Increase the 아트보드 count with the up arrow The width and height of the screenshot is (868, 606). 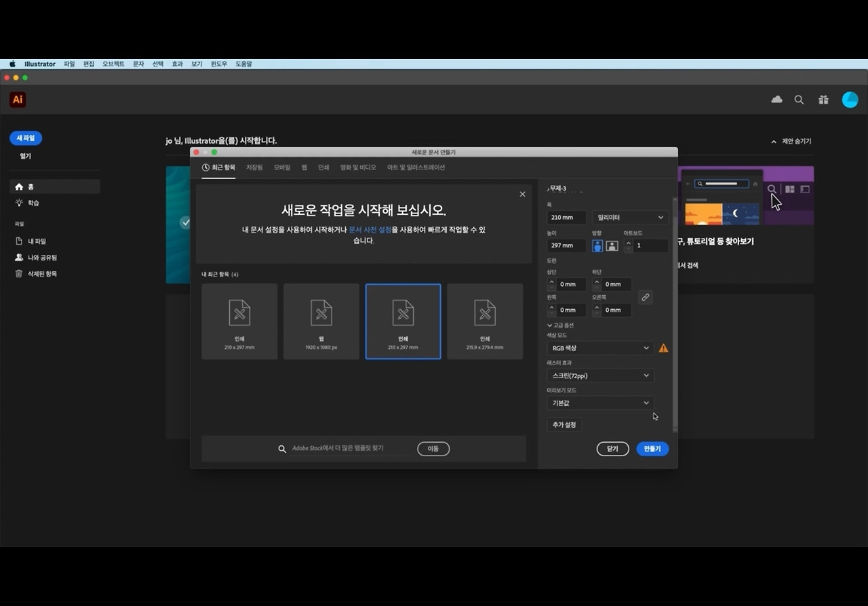629,242
